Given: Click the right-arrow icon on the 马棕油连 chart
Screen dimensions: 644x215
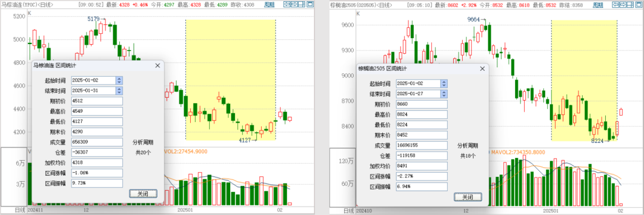Looking at the screenshot, I should [x=295, y=4].
